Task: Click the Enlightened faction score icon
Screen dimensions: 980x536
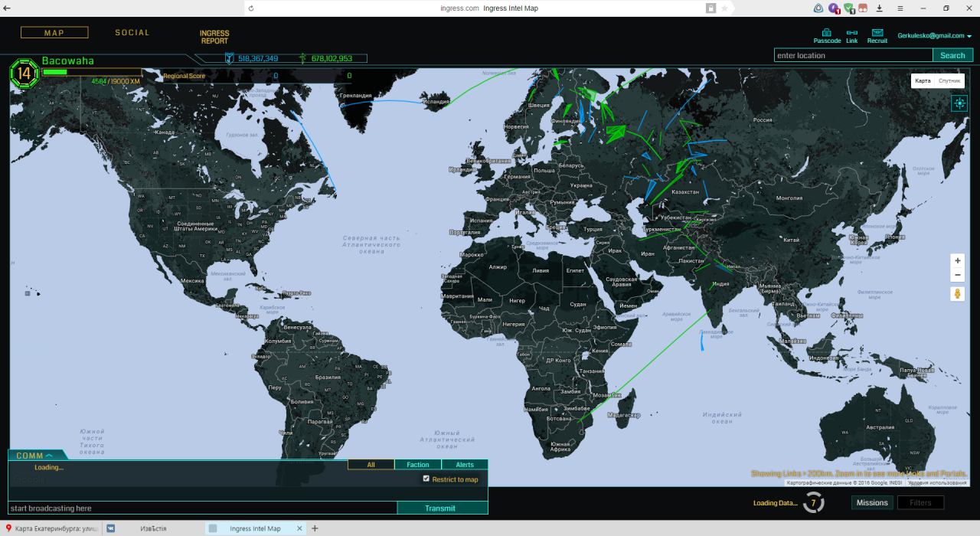Action: (302, 58)
